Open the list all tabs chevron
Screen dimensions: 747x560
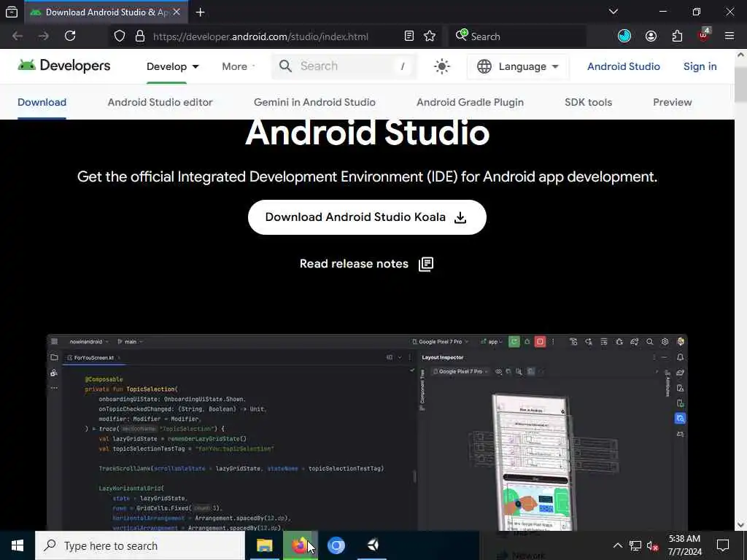click(x=614, y=12)
